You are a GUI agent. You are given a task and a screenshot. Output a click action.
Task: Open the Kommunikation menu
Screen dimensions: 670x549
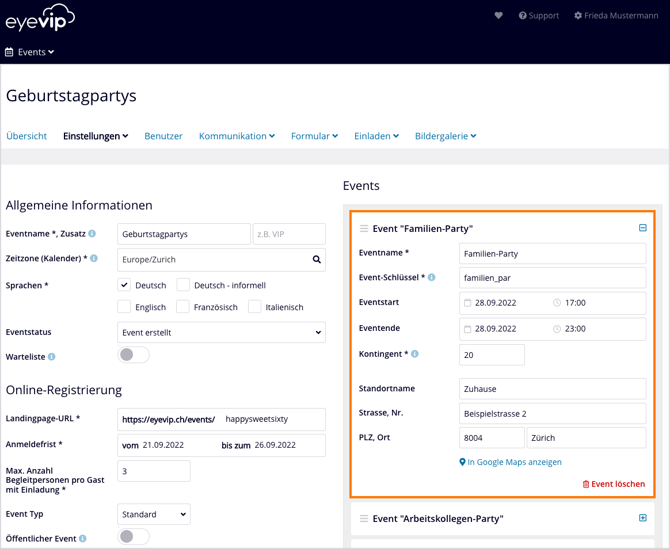coord(236,136)
